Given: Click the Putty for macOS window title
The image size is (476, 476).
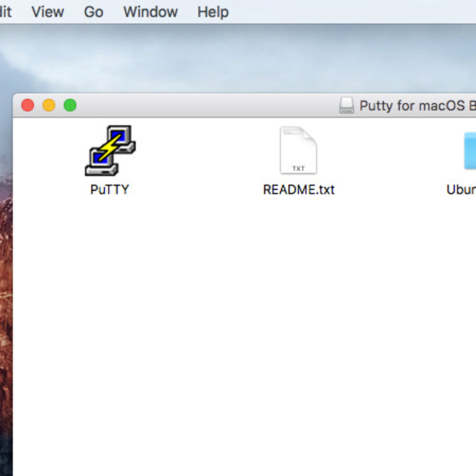Looking at the screenshot, I should point(418,106).
